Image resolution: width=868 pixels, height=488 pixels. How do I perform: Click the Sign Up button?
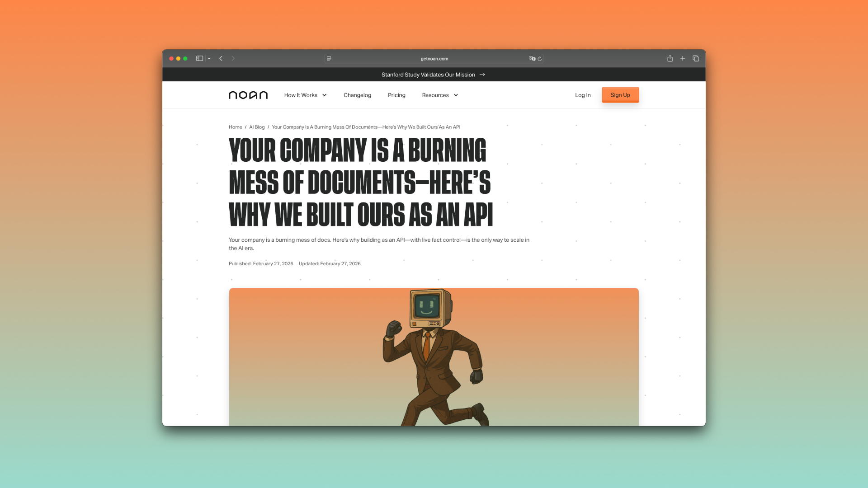coord(620,95)
